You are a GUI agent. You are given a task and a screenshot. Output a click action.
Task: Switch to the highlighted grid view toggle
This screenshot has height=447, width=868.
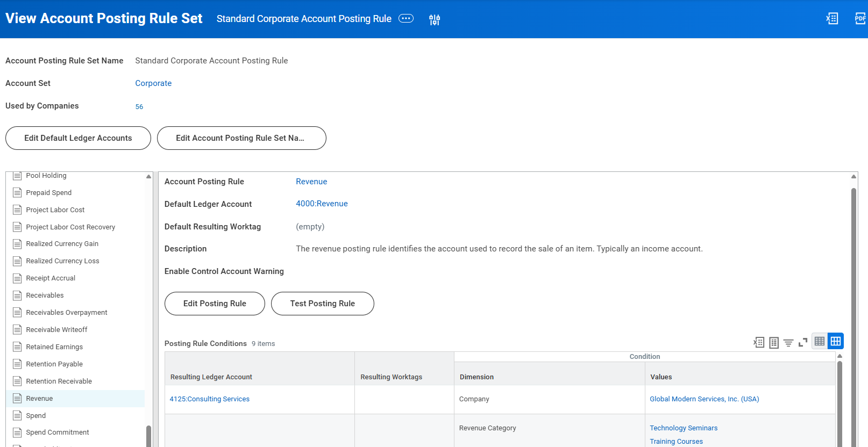coord(836,341)
